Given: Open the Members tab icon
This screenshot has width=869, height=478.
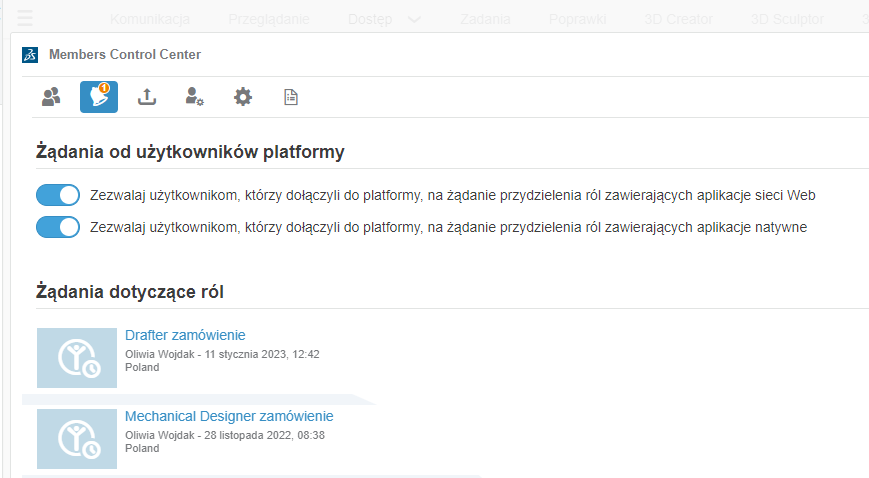Looking at the screenshot, I should 51,97.
